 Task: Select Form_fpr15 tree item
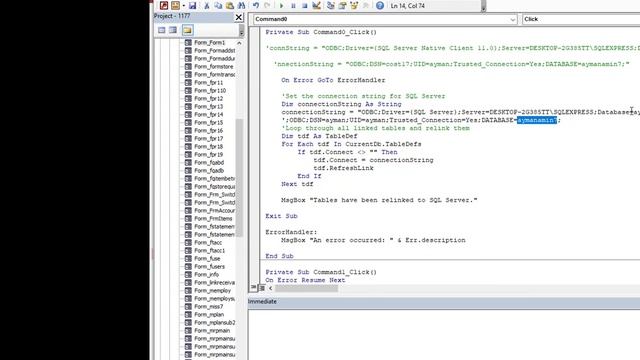point(209,122)
